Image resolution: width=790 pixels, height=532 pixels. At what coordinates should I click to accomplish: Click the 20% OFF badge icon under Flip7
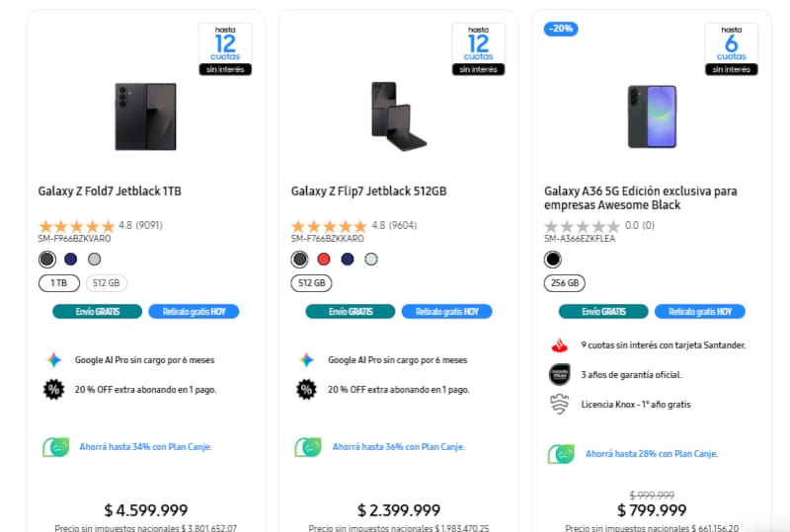pos(306,389)
